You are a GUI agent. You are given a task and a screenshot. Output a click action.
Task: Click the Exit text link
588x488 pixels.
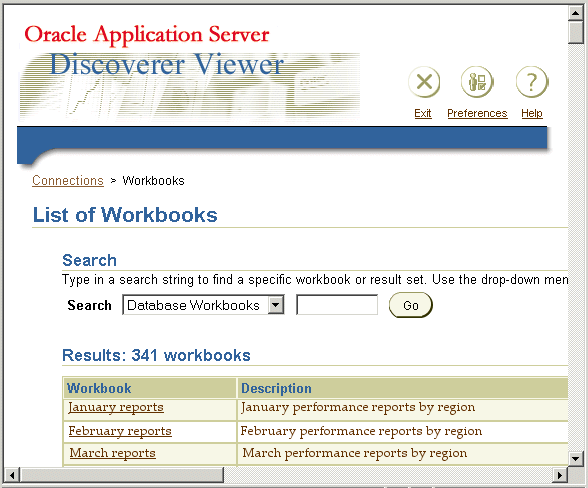pos(423,113)
